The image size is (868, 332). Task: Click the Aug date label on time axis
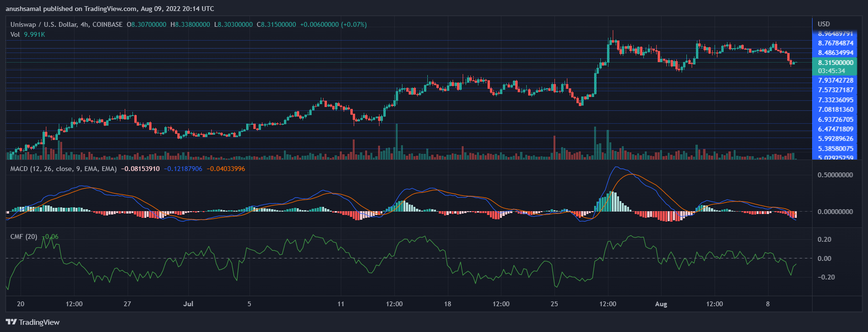tap(661, 304)
